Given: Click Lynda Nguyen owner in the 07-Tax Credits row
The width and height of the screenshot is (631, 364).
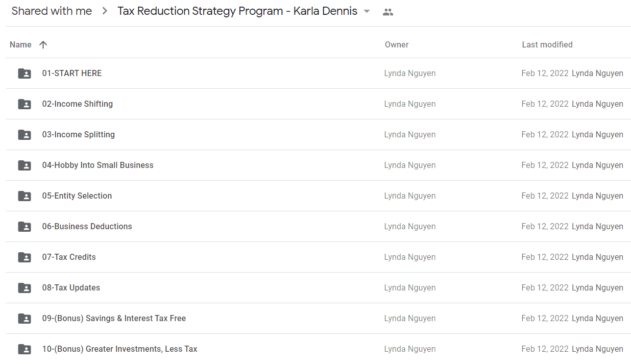Looking at the screenshot, I should [x=410, y=257].
